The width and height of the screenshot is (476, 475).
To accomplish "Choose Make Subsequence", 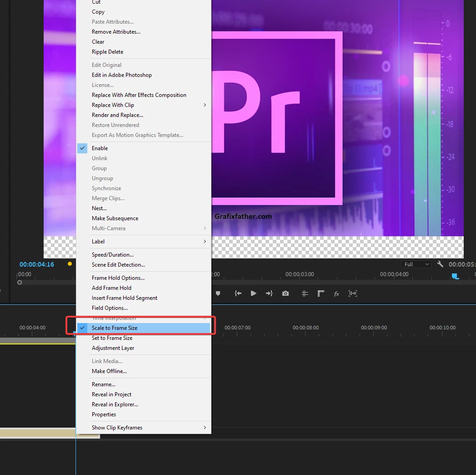I will coord(144,218).
